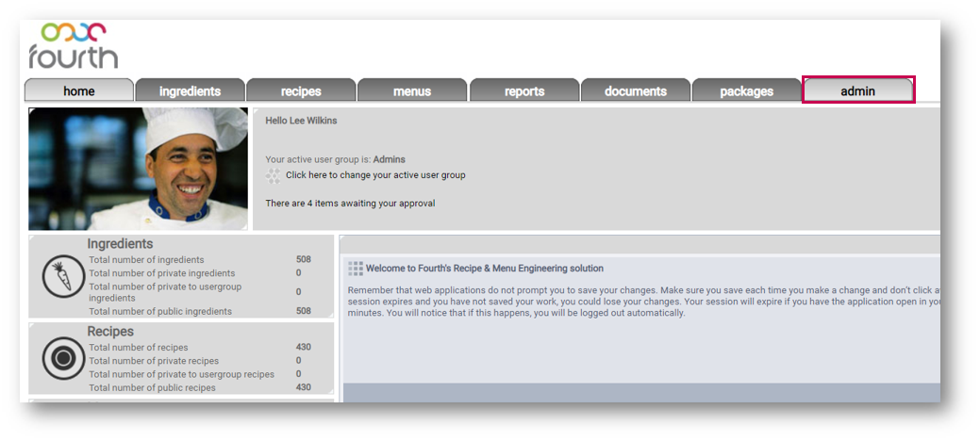Click the icon beside change active user group
Screen dimensions: 980x442
pyautogui.click(x=274, y=175)
